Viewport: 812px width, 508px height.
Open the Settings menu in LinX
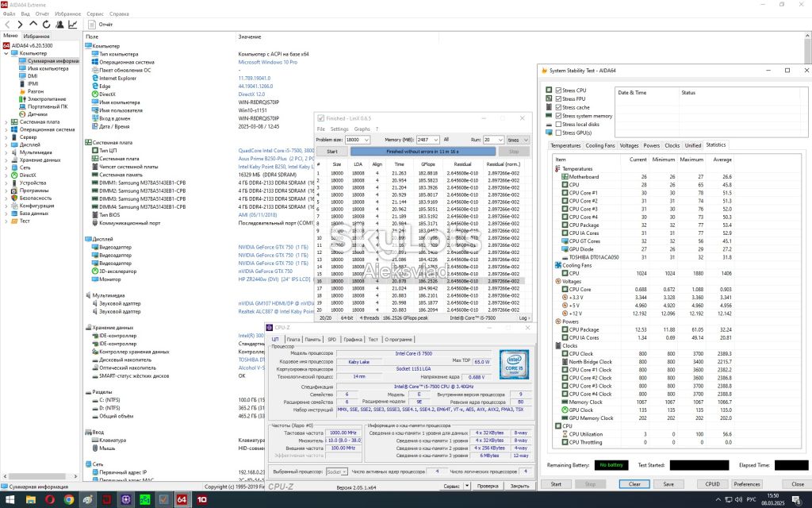click(x=339, y=129)
